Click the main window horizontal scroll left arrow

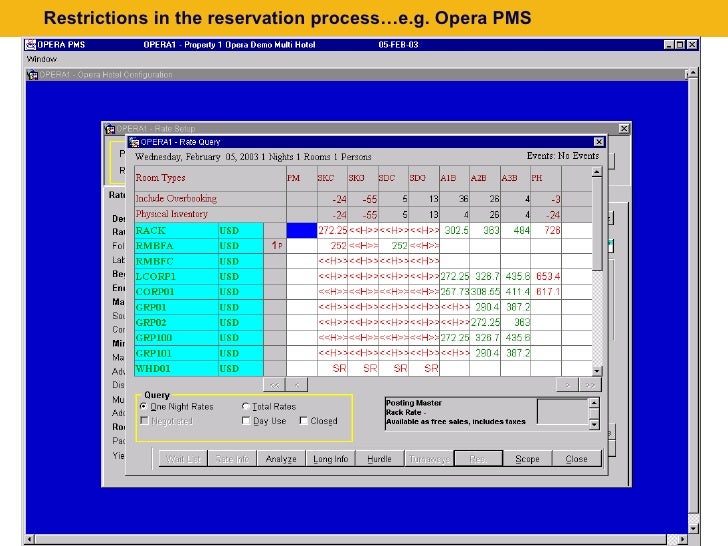coord(30,540)
